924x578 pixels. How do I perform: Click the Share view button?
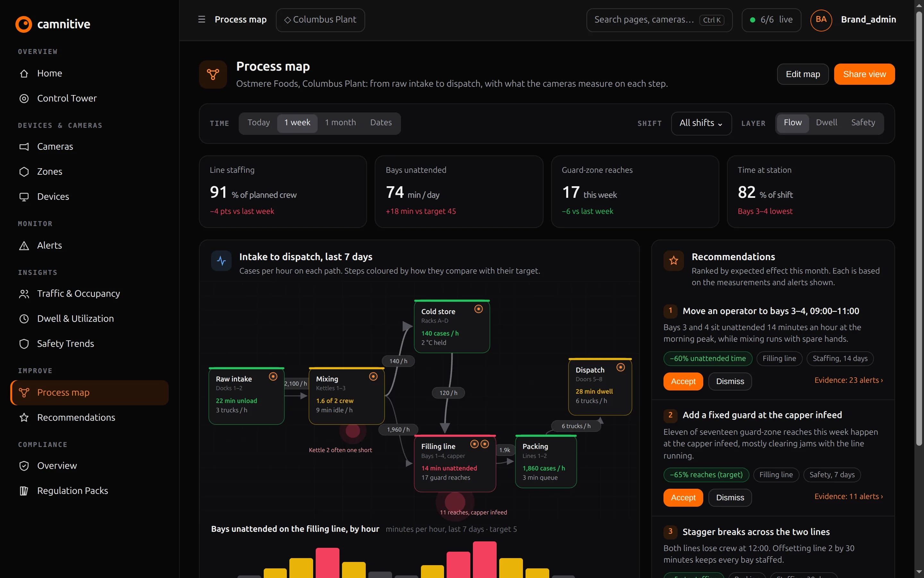864,74
